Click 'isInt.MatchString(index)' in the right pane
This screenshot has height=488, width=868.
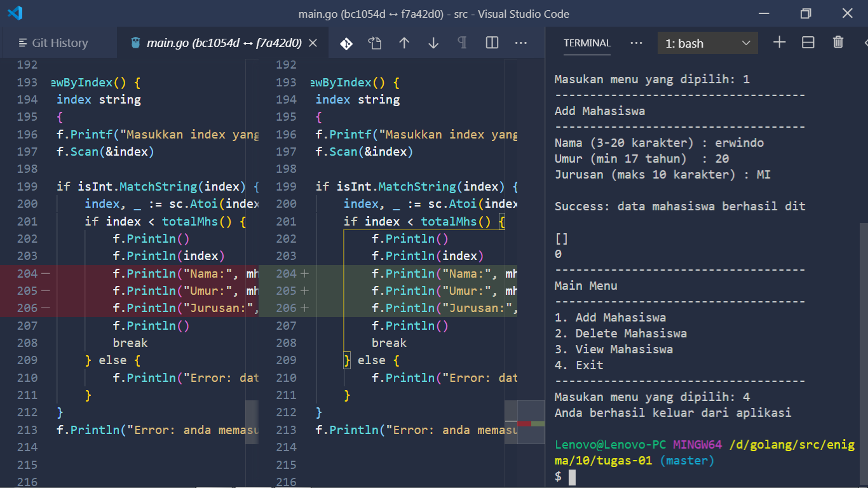[x=421, y=187]
